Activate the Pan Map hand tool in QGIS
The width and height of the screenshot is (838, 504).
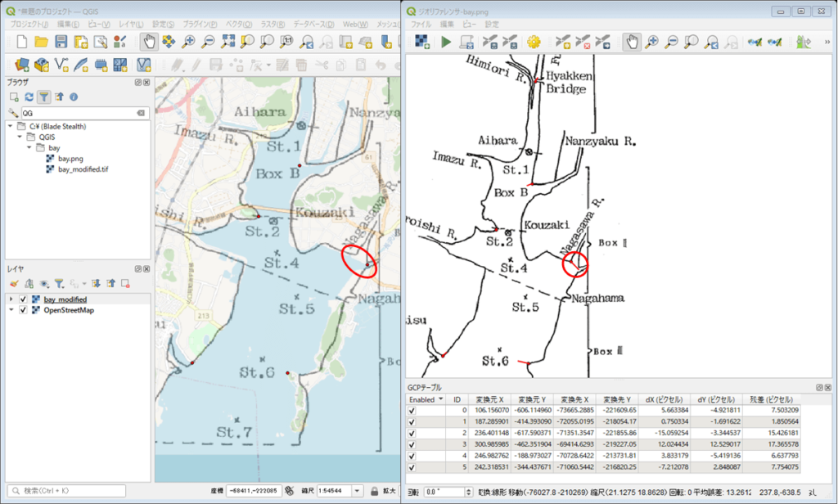pos(149,41)
